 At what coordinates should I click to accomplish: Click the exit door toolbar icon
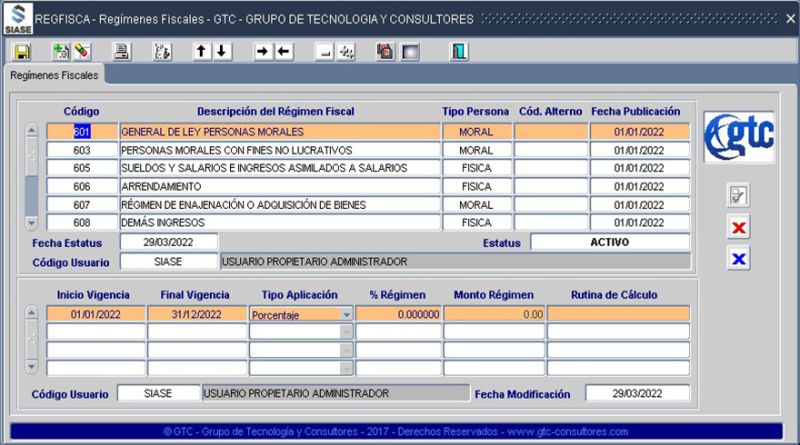point(459,51)
